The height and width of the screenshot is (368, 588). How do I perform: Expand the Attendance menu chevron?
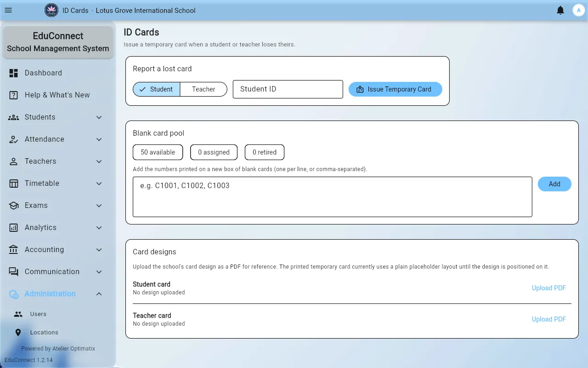[x=99, y=139]
